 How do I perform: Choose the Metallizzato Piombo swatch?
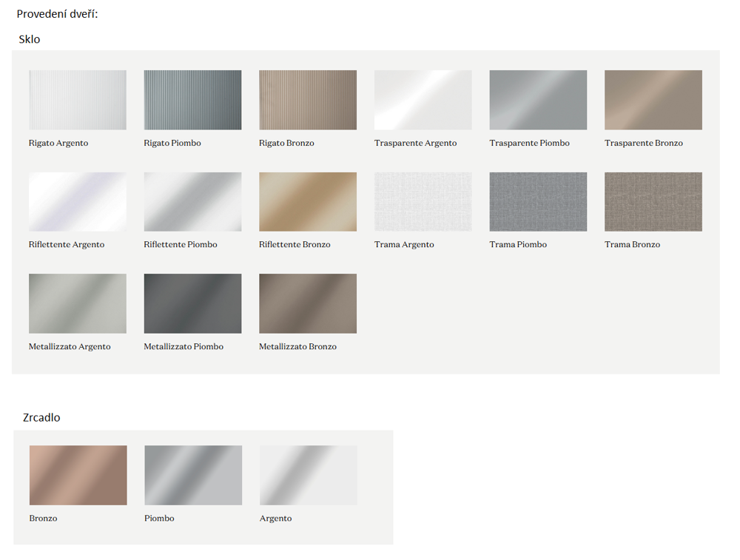point(192,304)
